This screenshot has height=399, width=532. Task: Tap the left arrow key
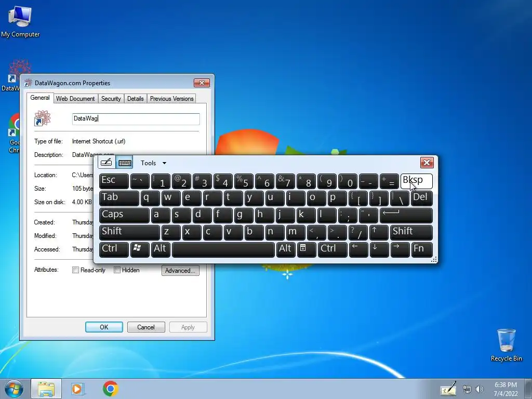coord(358,250)
